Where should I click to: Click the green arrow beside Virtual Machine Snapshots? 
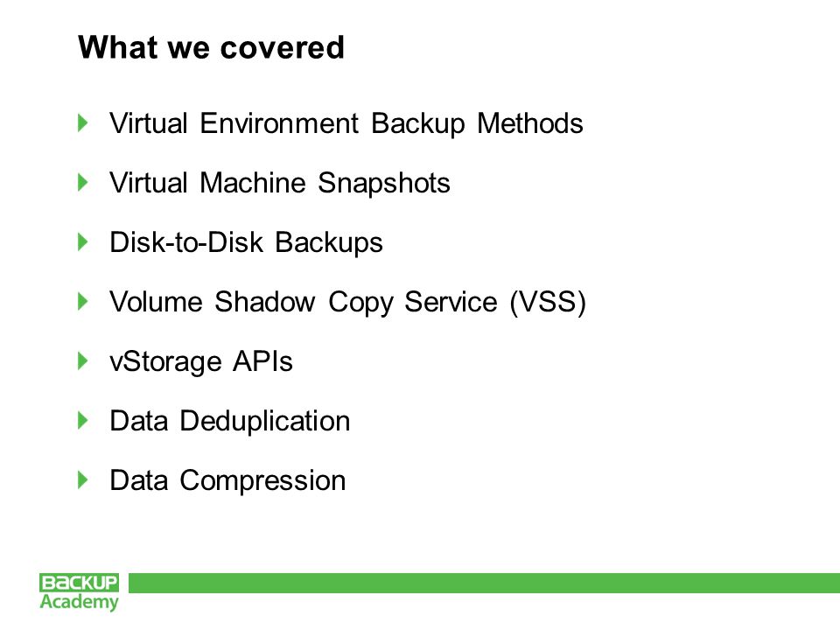(x=82, y=182)
